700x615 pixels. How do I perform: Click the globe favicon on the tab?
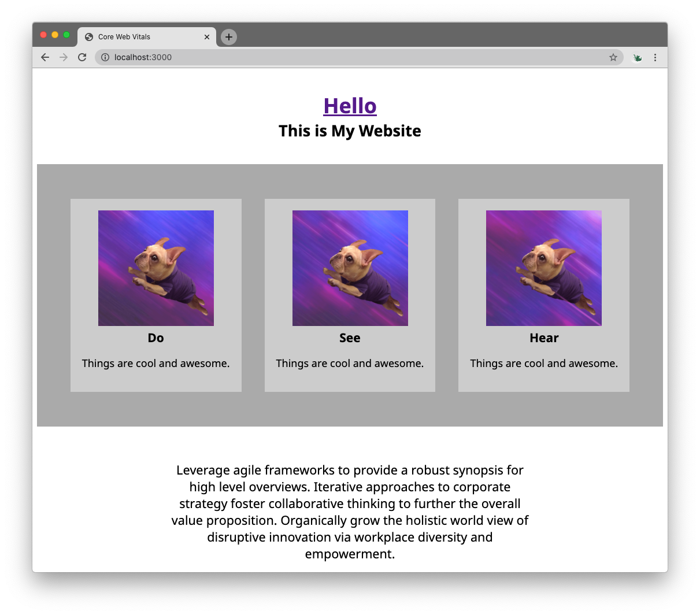point(89,37)
